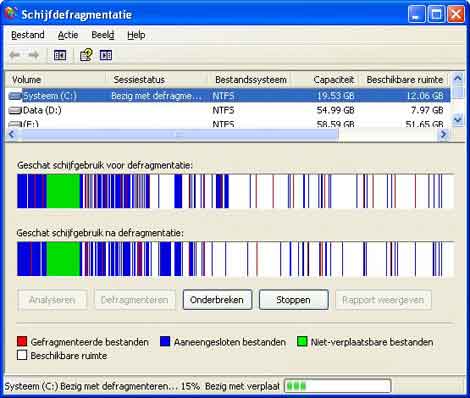Click the Stoppen button
Screen dimensions: 470x398
(293, 300)
